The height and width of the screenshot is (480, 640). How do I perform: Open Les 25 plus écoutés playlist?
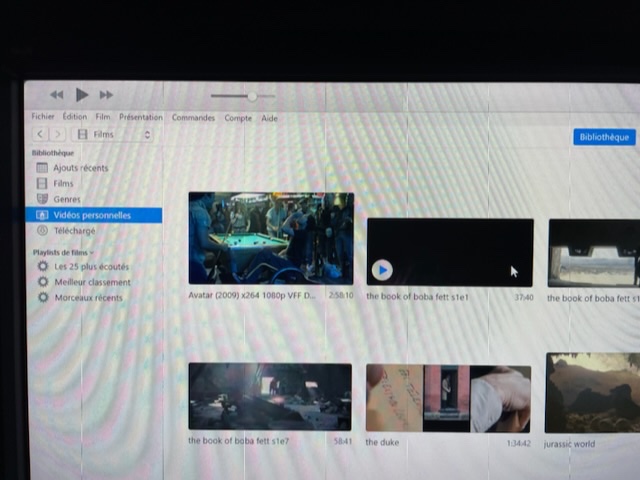(x=91, y=267)
